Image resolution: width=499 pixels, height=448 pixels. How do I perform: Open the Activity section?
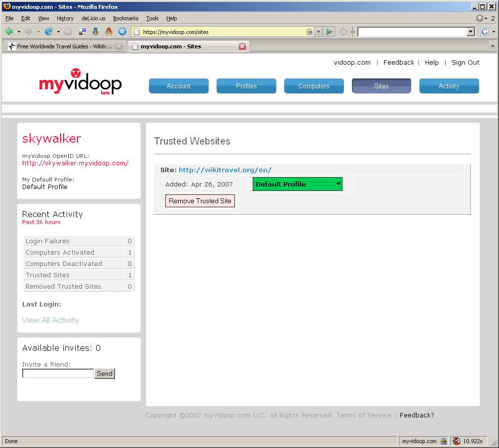(x=449, y=86)
